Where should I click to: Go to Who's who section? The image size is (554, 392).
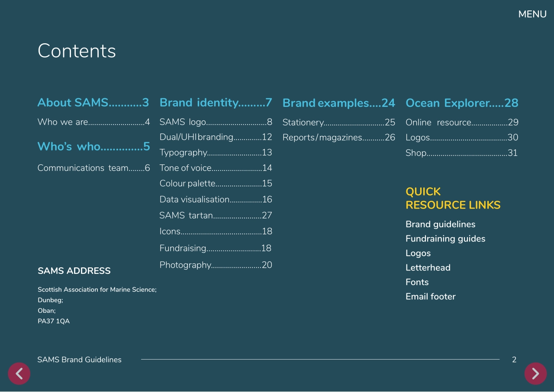[93, 147]
